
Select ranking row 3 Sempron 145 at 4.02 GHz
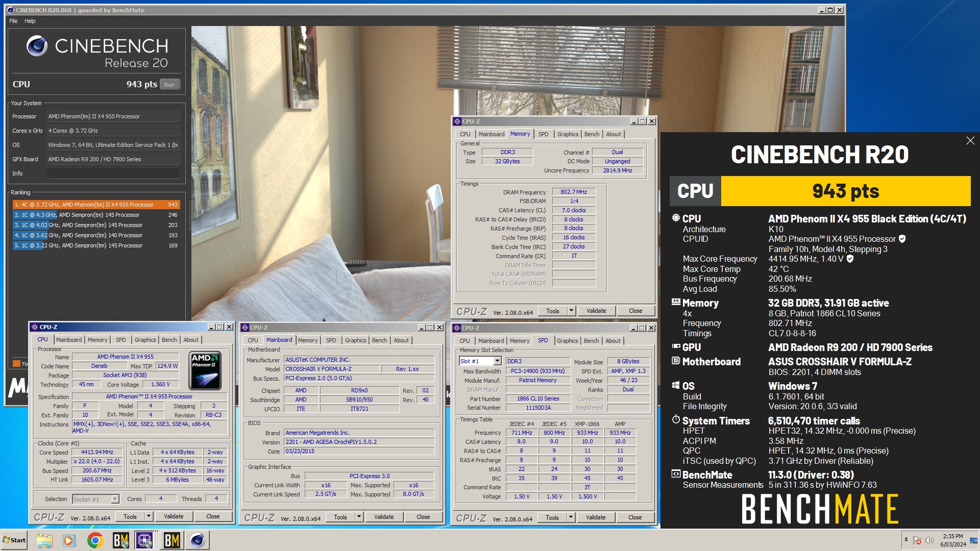click(96, 225)
